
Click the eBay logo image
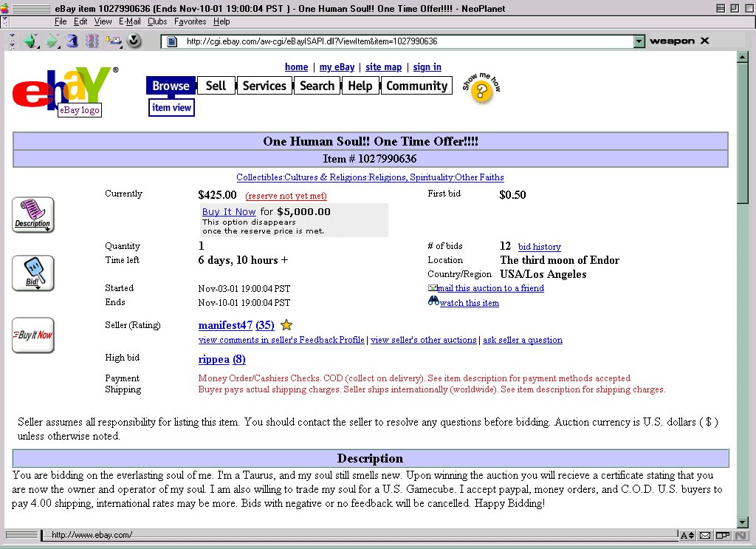click(x=66, y=91)
